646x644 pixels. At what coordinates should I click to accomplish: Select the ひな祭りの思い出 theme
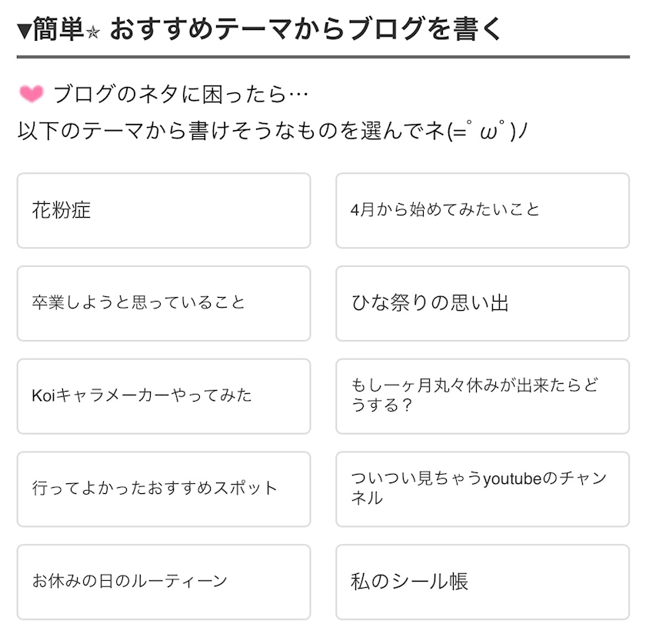click(482, 303)
